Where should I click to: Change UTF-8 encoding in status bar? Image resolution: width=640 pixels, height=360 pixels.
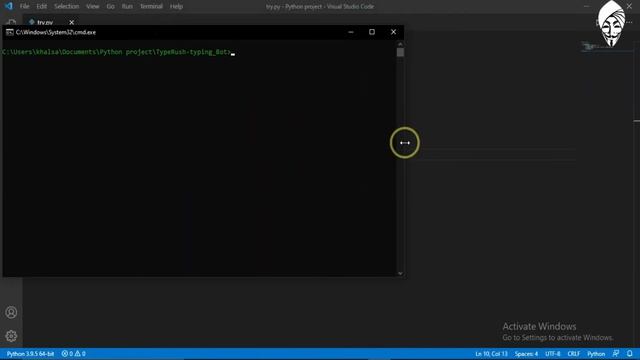(553, 354)
